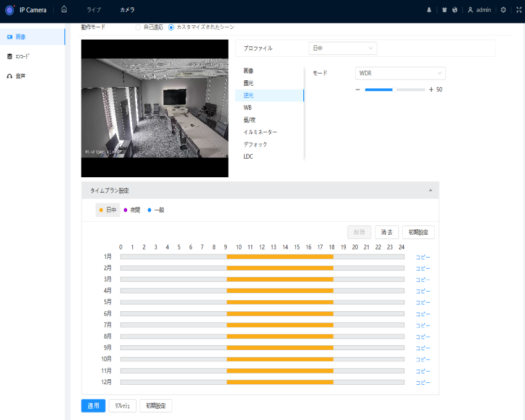Image resolution: width=525 pixels, height=420 pixels.
Task: Click the plus icon on WDR slider
Action: tap(431, 90)
